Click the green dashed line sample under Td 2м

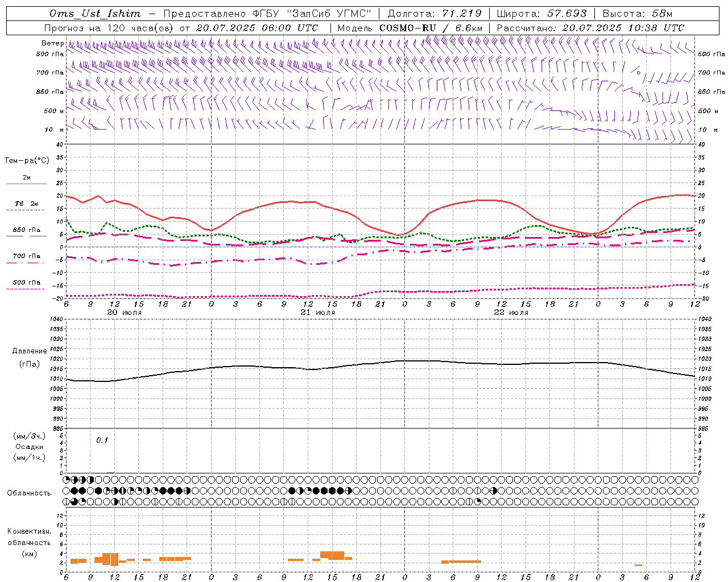pos(26,210)
